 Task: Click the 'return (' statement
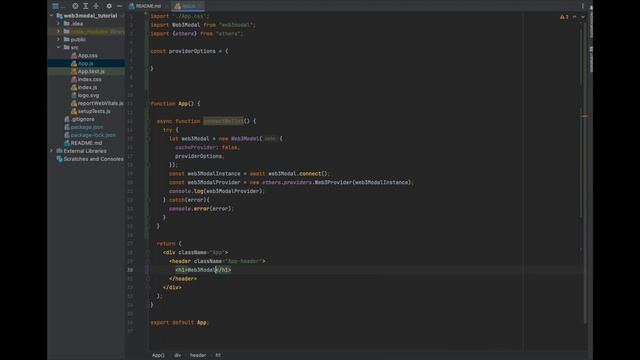point(169,244)
